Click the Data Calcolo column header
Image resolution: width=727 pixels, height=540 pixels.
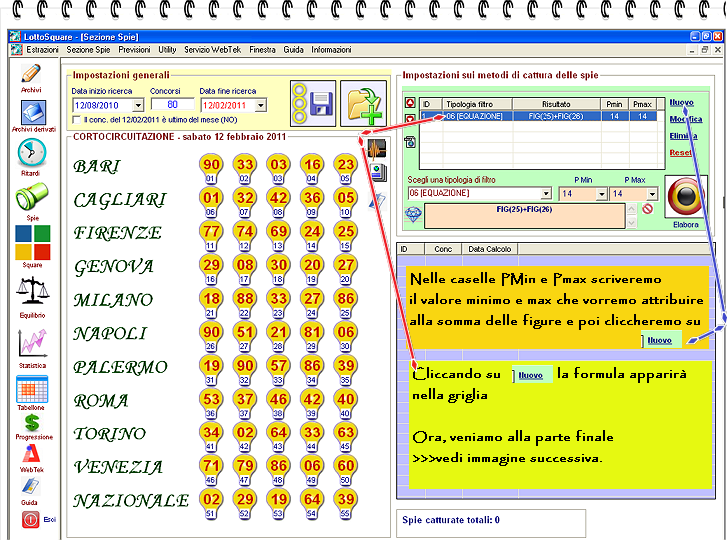tap(490, 249)
